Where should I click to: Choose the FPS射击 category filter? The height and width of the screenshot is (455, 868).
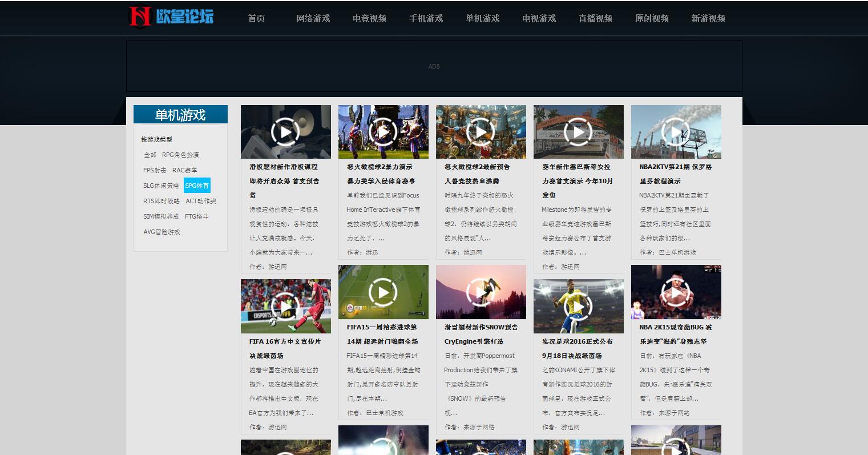click(155, 170)
